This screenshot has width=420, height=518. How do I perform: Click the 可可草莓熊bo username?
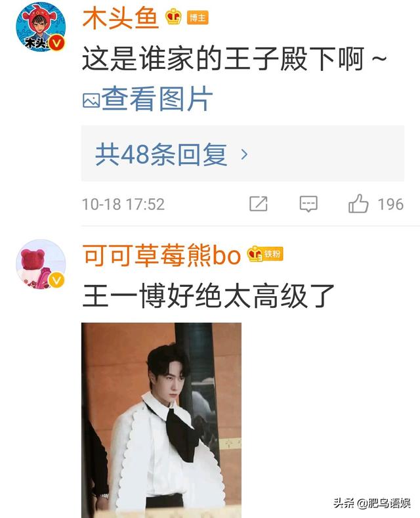[161, 255]
